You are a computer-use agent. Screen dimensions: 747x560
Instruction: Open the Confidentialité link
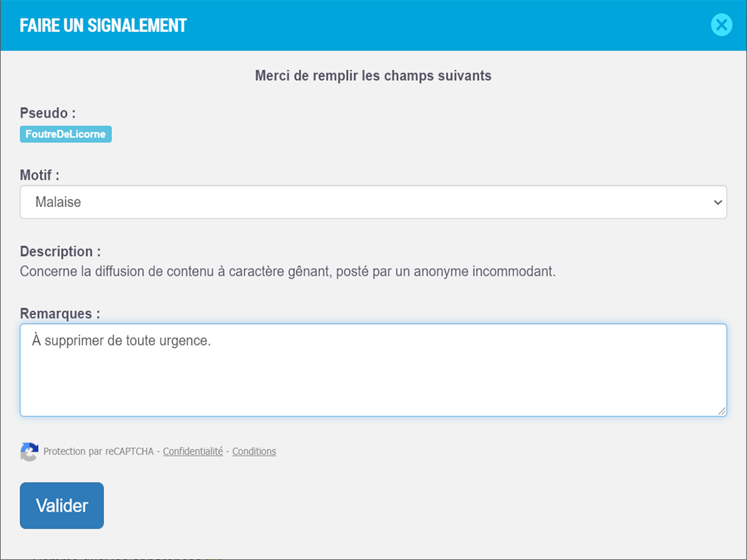click(x=193, y=451)
